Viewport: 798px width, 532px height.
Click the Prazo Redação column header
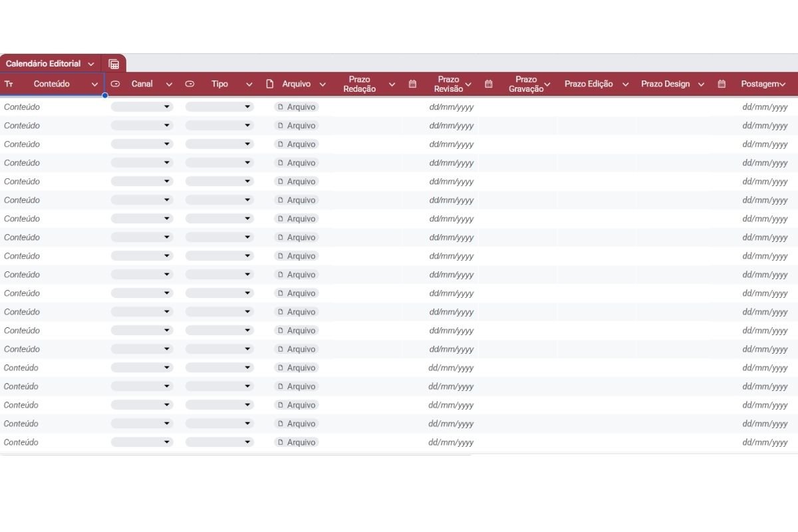(x=359, y=84)
